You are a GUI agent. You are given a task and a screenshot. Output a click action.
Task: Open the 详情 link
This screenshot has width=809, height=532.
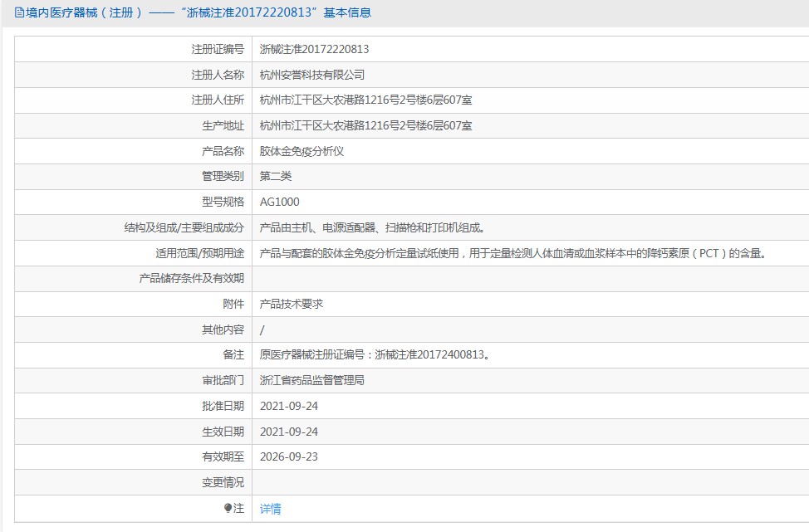[x=271, y=509]
